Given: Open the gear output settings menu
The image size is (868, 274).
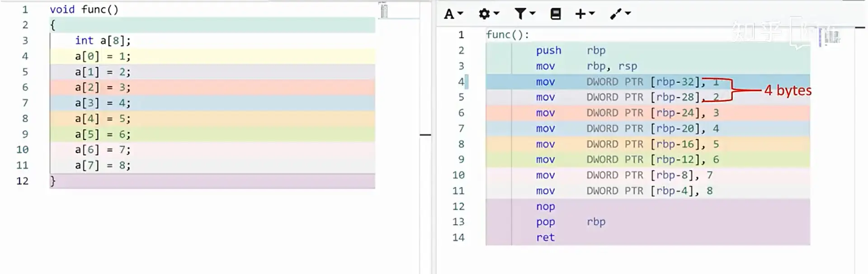Looking at the screenshot, I should (489, 14).
